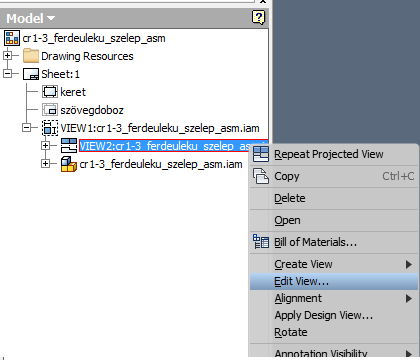
Task: Collapse the Sheet:1 node
Action: [x=7, y=74]
